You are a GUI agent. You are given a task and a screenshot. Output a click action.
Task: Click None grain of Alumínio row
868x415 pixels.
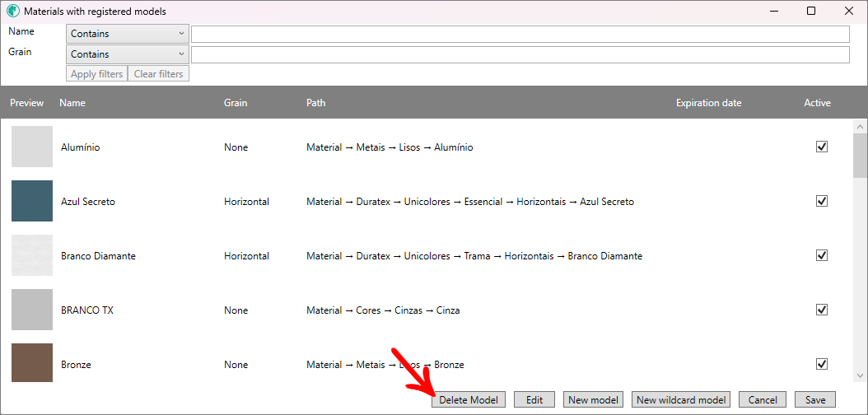point(236,147)
